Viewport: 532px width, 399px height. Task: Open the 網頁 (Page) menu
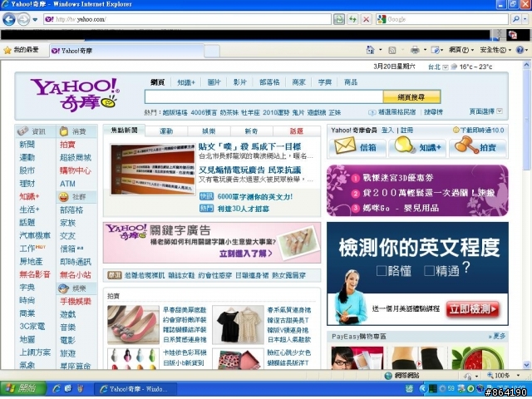point(461,50)
